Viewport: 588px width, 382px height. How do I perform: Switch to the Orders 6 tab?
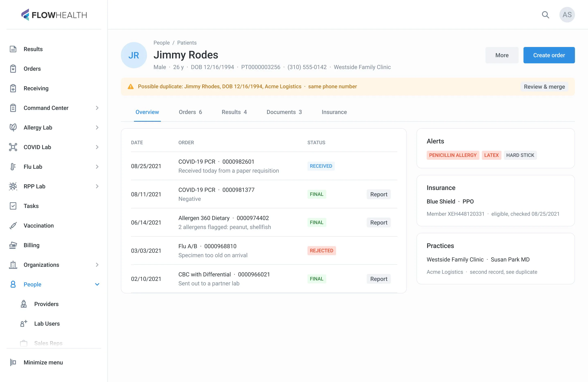(x=190, y=112)
